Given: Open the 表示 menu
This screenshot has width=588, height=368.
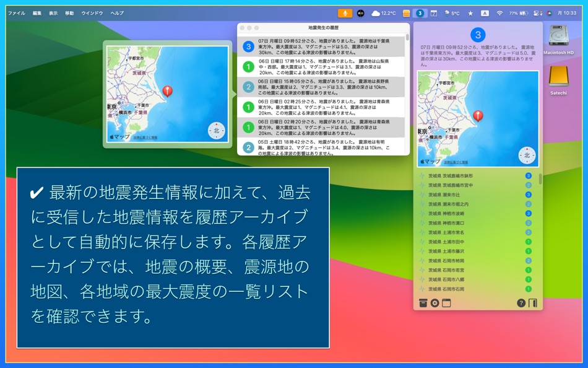Looking at the screenshot, I should pos(53,13).
